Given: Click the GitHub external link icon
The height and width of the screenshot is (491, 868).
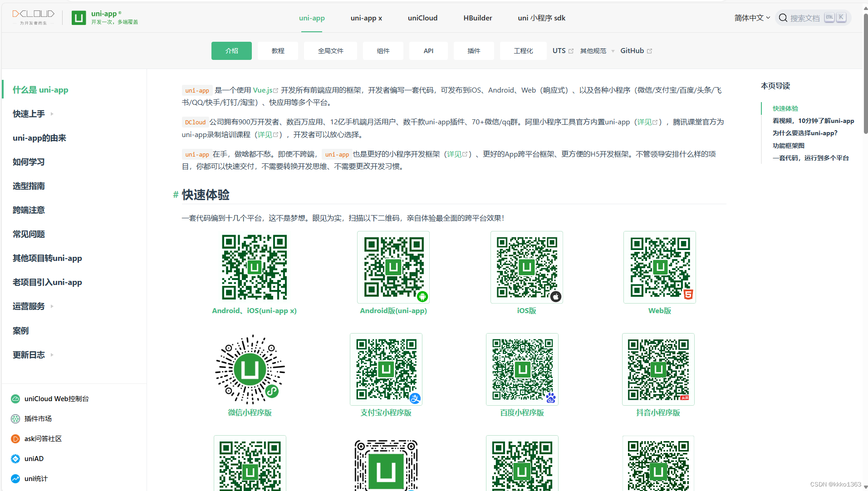Looking at the screenshot, I should coord(649,51).
